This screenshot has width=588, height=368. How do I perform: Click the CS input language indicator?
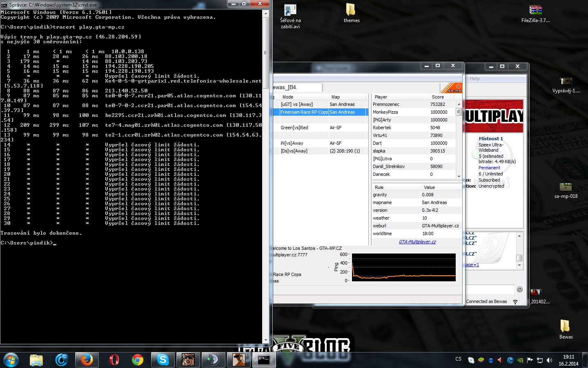click(459, 359)
